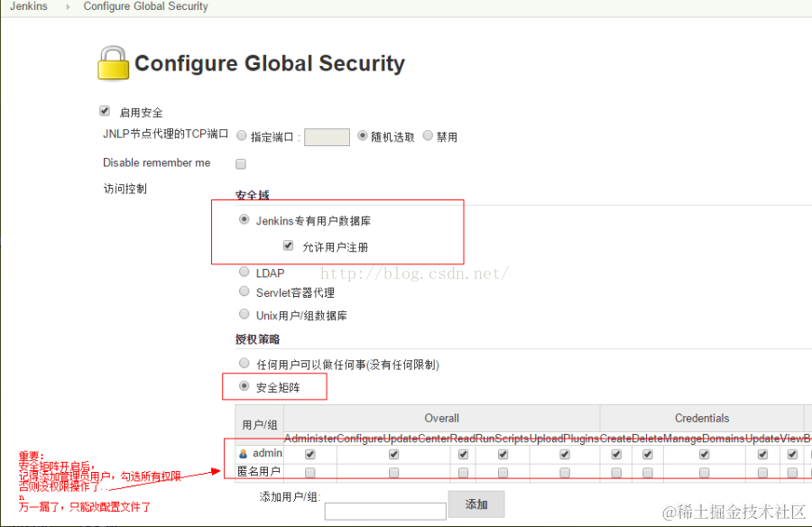Select 任何用户可以做任何事 authorization radio
Screen dimensions: 812x527
244,363
